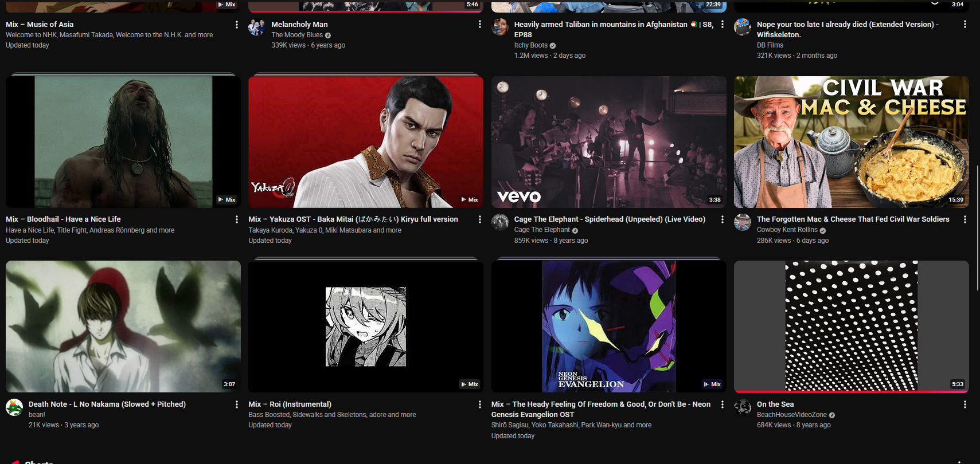The height and width of the screenshot is (464, 980).
Task: Click the Itchy Boots channel avatar
Action: coord(500,27)
